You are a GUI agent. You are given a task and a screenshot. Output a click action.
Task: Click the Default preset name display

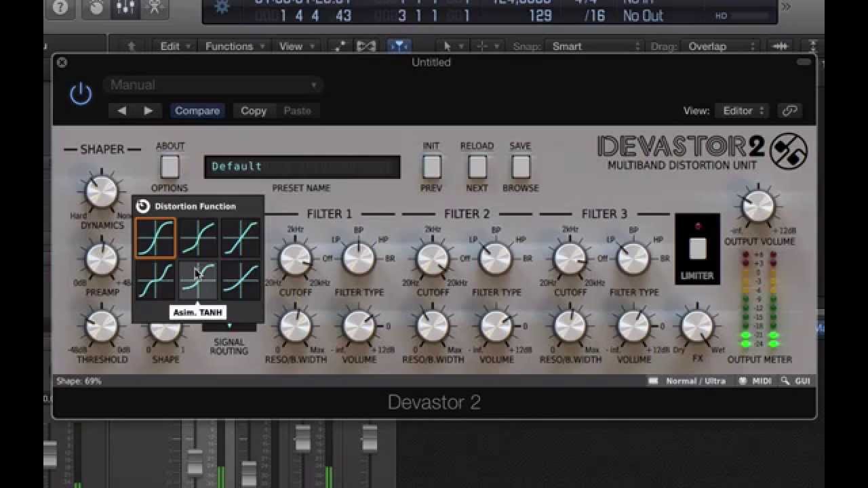[x=302, y=167]
